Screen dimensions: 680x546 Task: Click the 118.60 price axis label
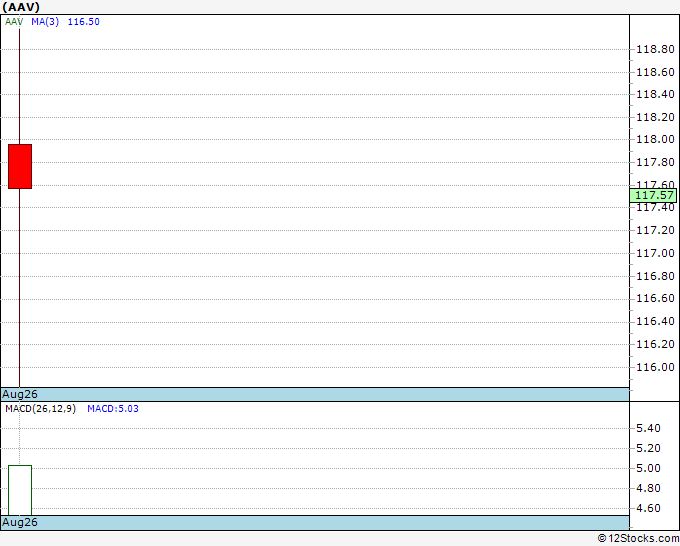point(655,72)
